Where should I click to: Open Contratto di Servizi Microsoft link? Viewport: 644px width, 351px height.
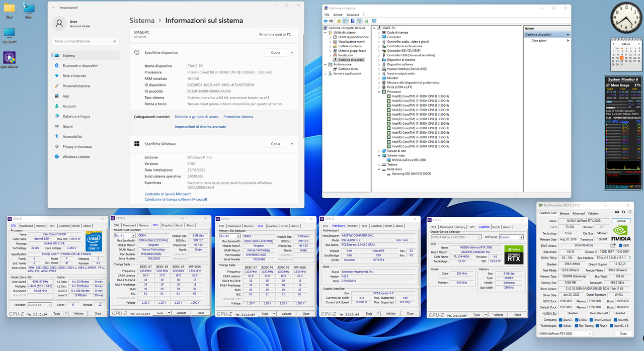coord(168,194)
